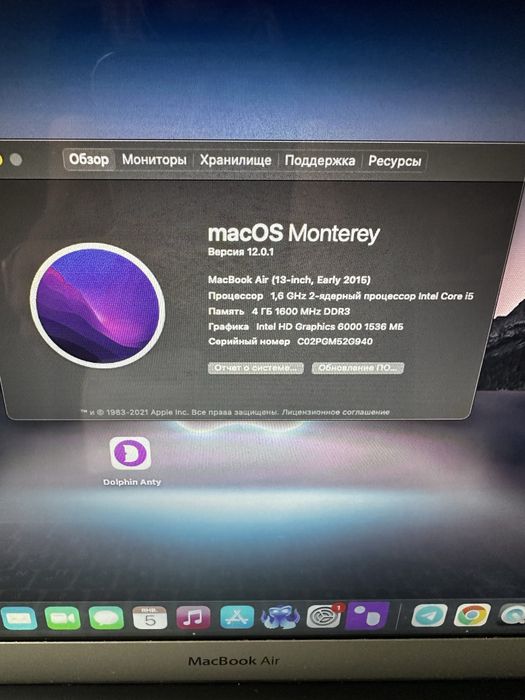Open Messages from the Dock
Screen dimensions: 525x700
pos(106,618)
